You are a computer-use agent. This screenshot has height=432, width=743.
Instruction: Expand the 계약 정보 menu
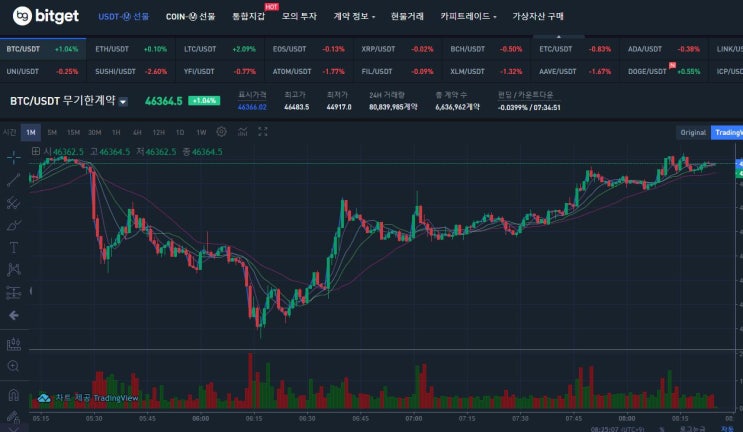354,16
